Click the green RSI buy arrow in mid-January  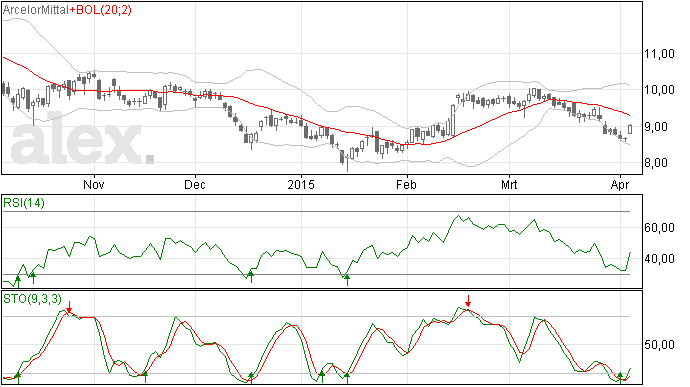click(x=347, y=280)
